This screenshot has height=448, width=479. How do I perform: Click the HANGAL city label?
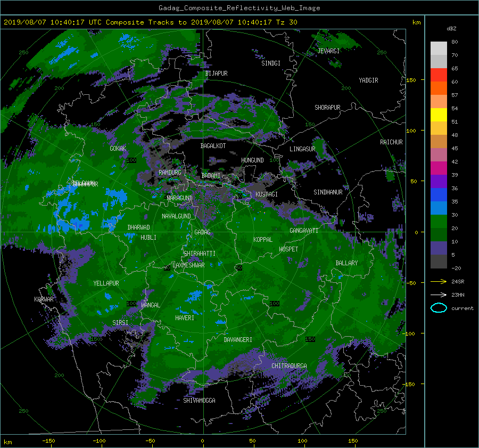click(x=150, y=305)
